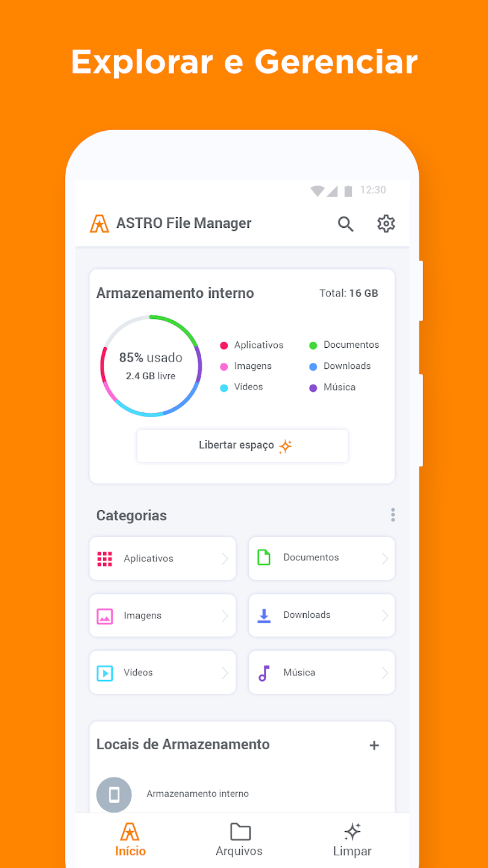Open search with the magnifier icon
The image size is (488, 868).
(x=345, y=224)
